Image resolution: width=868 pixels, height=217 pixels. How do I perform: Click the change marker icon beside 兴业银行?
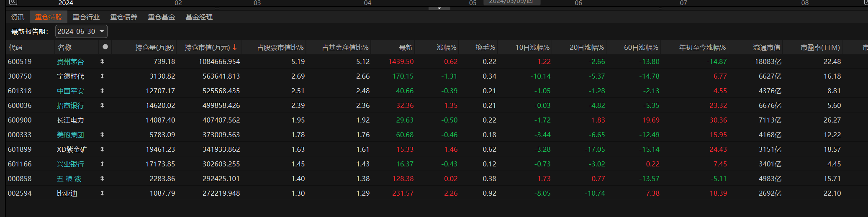(x=102, y=164)
